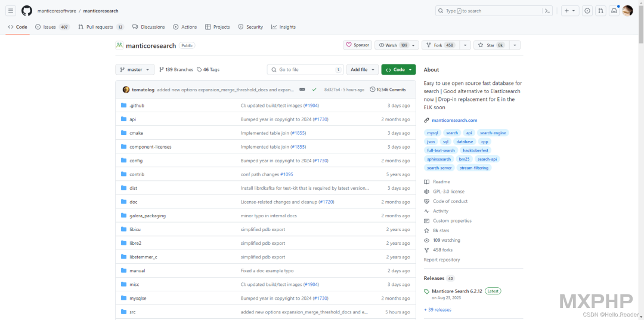Open the doc folder
The width and height of the screenshot is (644, 320).
[x=134, y=202]
